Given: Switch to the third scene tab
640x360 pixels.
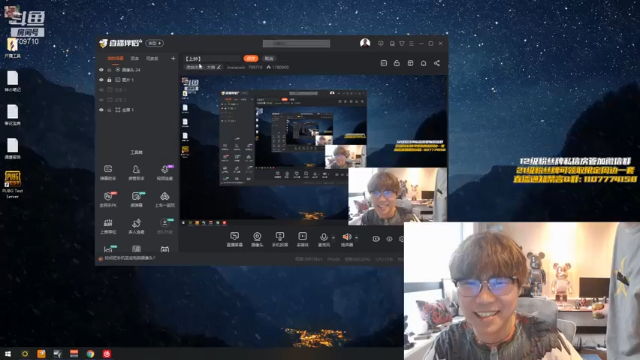Looking at the screenshot, I should click(x=152, y=58).
